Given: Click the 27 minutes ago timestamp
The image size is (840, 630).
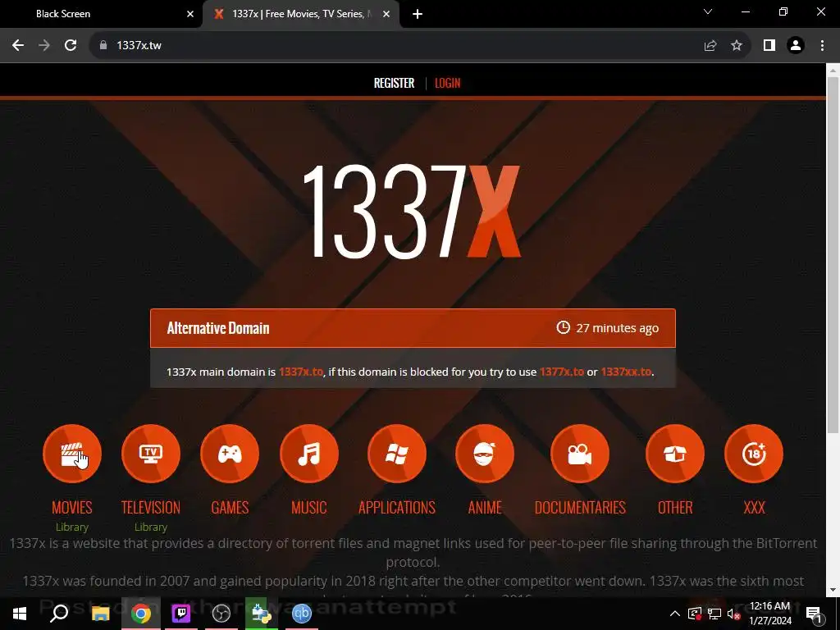Looking at the screenshot, I should (x=608, y=328).
